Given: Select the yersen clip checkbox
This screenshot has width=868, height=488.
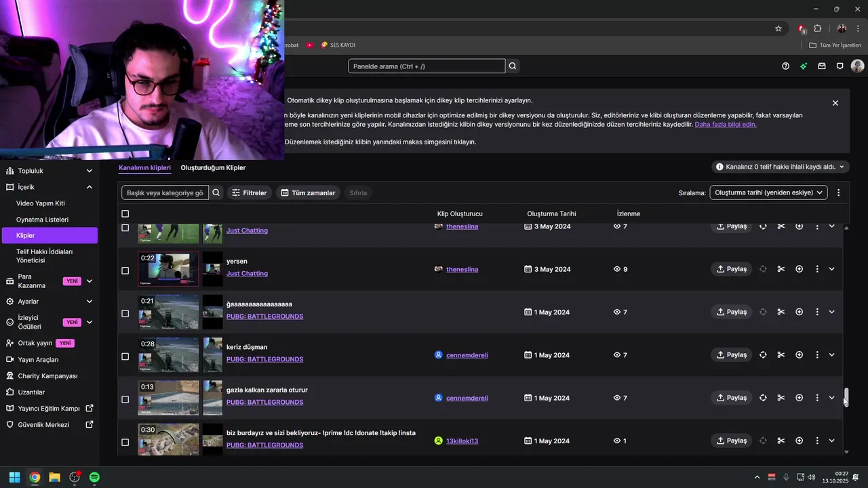Looking at the screenshot, I should (x=125, y=270).
